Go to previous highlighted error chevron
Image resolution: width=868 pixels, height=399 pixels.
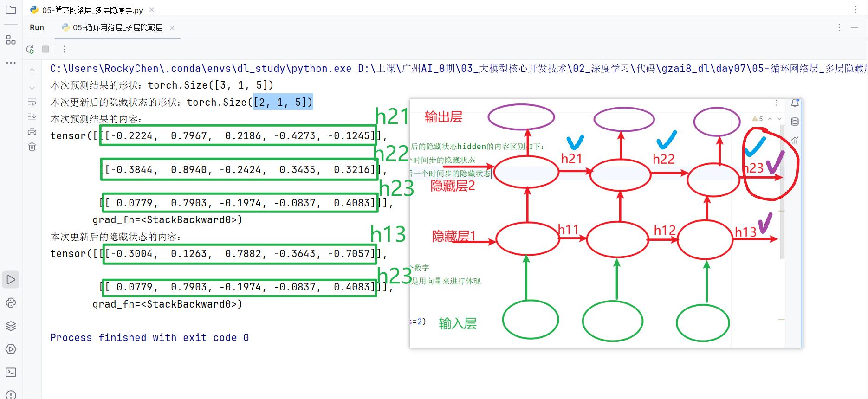770,119
